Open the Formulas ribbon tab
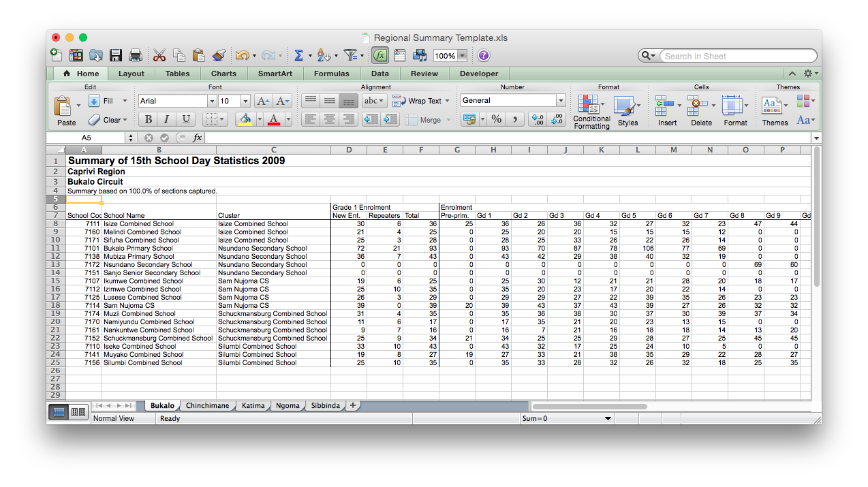The height and width of the screenshot is (487, 868). pos(331,74)
